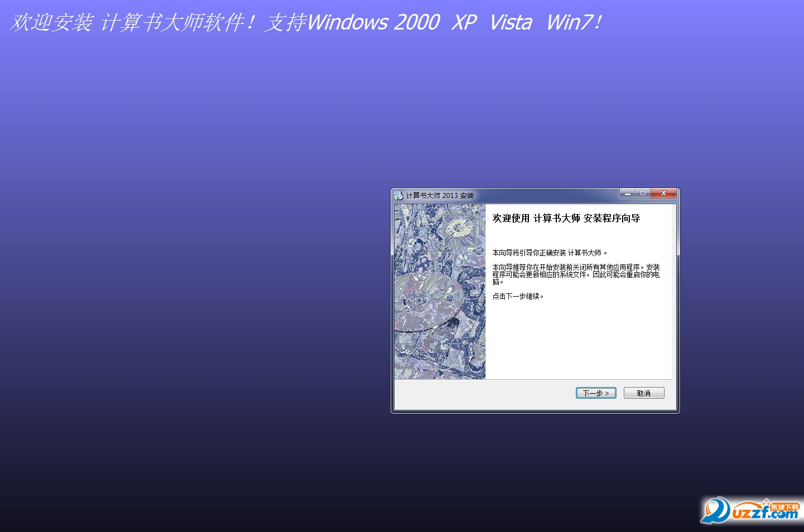The image size is (804, 532).
Task: Close the 计算书大师 2013 安装 window
Action: [x=663, y=194]
